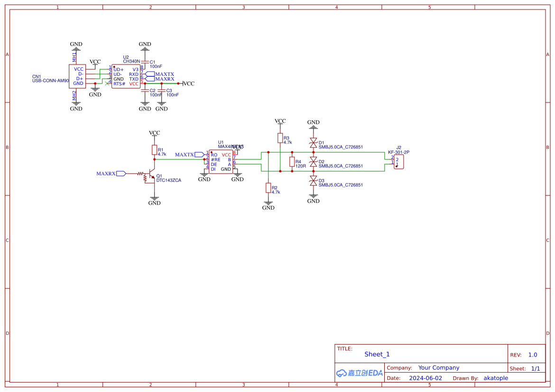Click the title text "Sheet_1"
Screen dimensions: 555x392
tap(377, 354)
